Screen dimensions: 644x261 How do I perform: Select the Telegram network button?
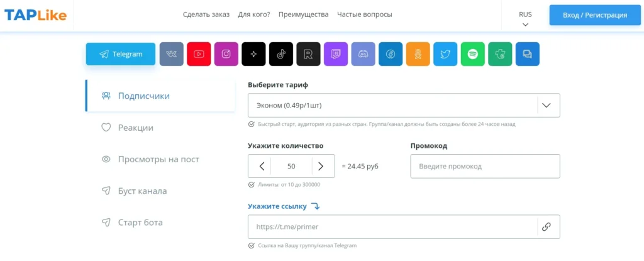tap(121, 54)
